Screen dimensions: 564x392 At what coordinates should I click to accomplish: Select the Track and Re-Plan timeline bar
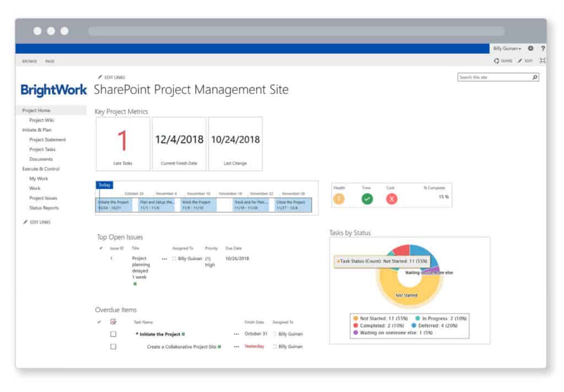click(x=251, y=205)
